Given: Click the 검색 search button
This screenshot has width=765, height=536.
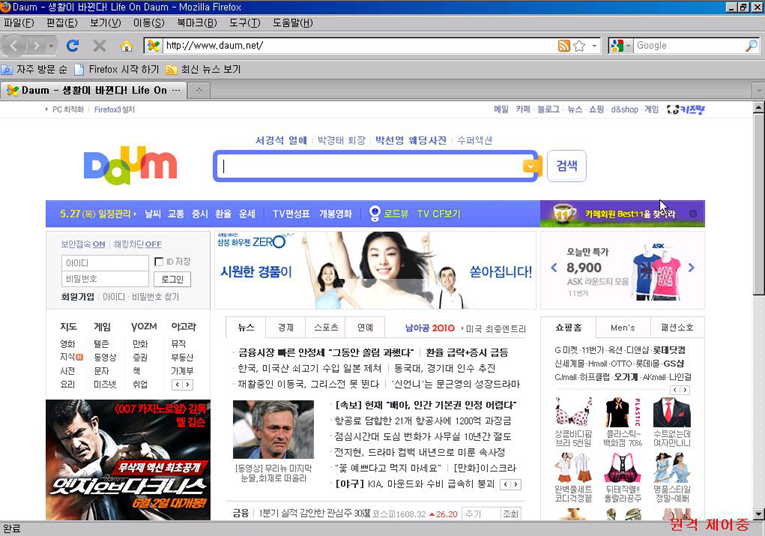Looking at the screenshot, I should [566, 166].
